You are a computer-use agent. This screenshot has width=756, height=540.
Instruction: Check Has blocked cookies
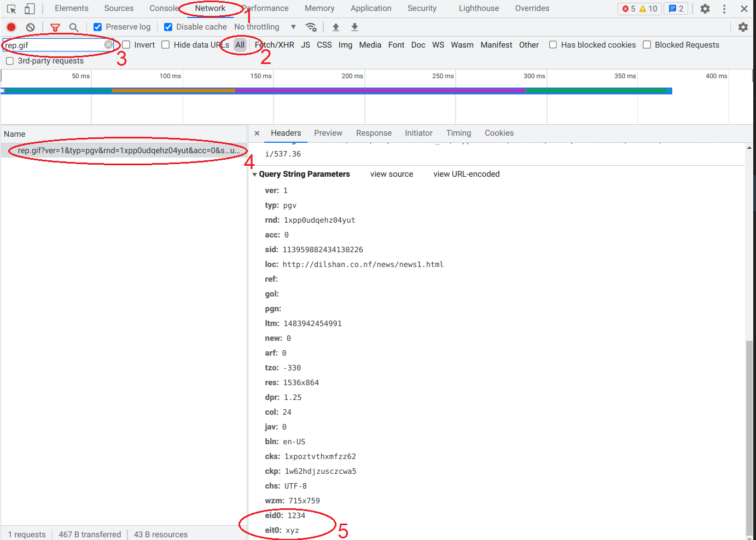coord(553,45)
